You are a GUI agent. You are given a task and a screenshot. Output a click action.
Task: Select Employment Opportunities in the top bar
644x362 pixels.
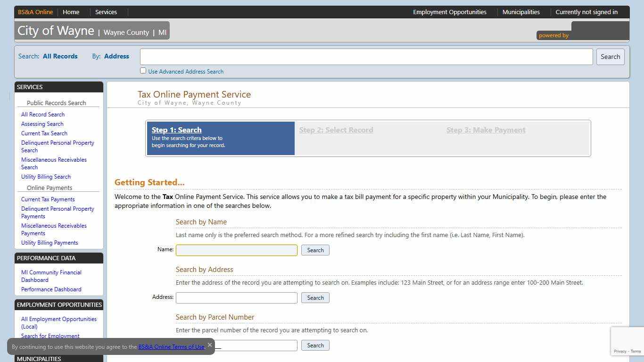(x=450, y=12)
